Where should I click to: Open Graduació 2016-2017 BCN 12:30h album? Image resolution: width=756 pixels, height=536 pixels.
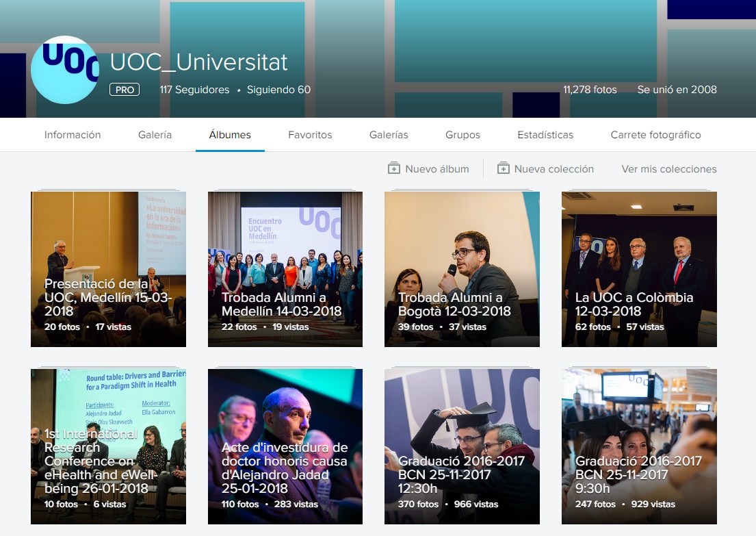(x=462, y=447)
